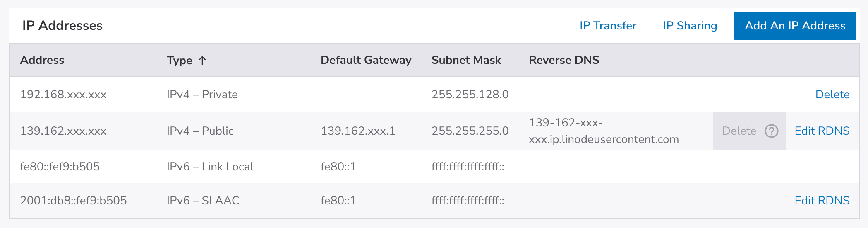Click the linodeusercontent.com reverse DNS value
The height and width of the screenshot is (228, 868).
pos(604,131)
